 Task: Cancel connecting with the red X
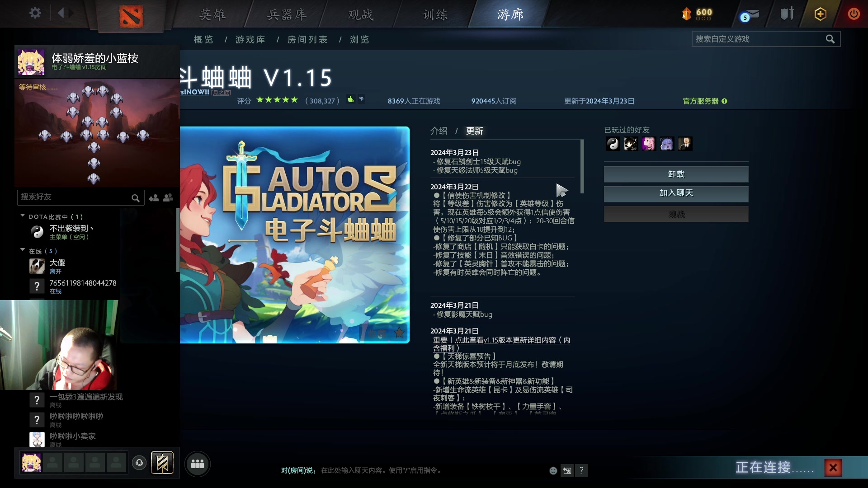click(833, 468)
